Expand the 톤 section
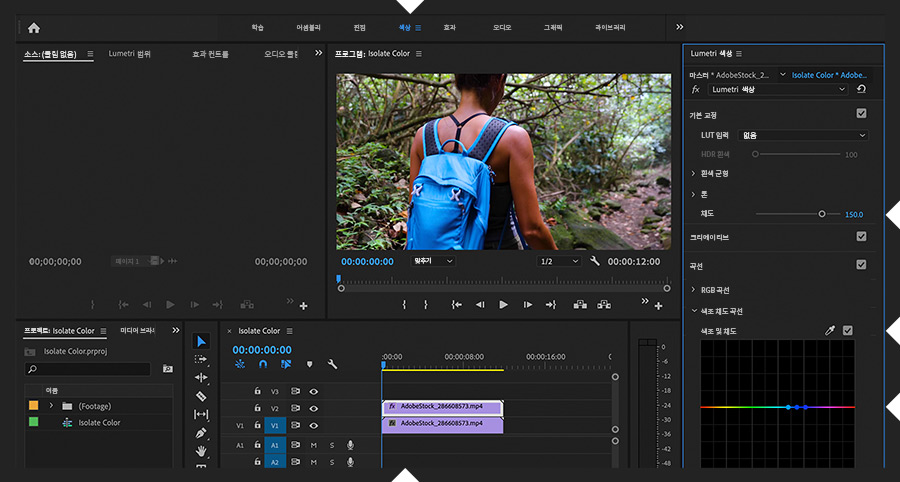The image size is (900, 482). tap(693, 195)
